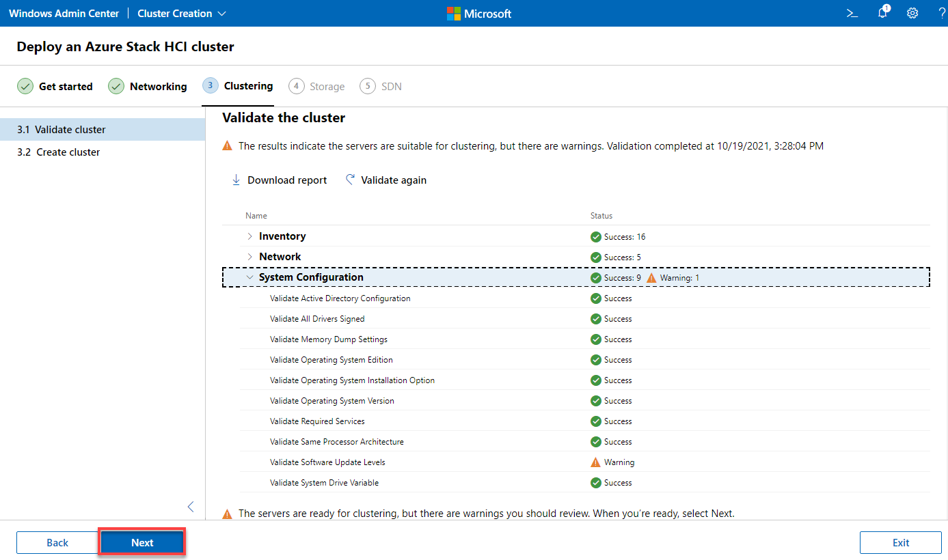Click the Networking checkmark icon
The width and height of the screenshot is (948, 560).
point(116,86)
